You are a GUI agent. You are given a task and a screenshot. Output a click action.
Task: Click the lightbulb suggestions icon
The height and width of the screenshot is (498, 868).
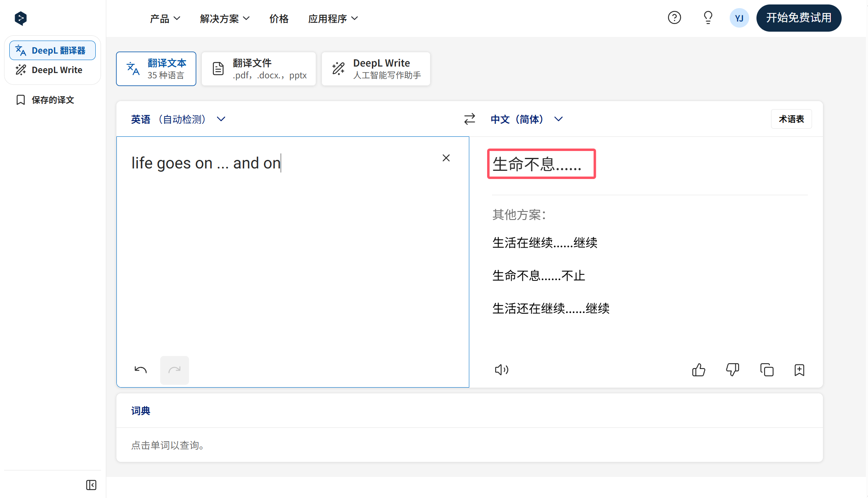click(x=708, y=17)
